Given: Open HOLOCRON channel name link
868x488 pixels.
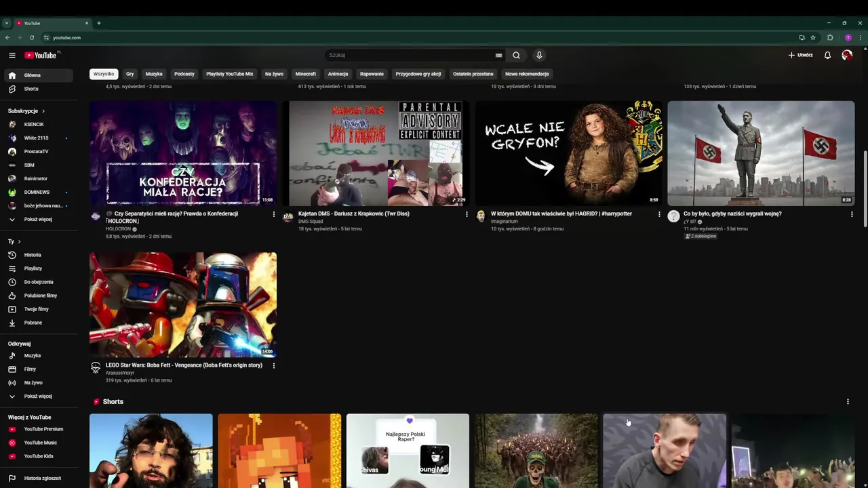Looking at the screenshot, I should click(x=118, y=229).
